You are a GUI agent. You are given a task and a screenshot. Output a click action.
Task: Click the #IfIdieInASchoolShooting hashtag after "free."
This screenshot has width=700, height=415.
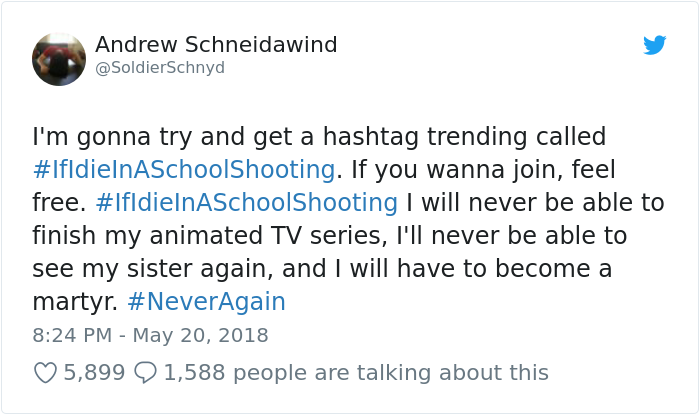tap(247, 203)
